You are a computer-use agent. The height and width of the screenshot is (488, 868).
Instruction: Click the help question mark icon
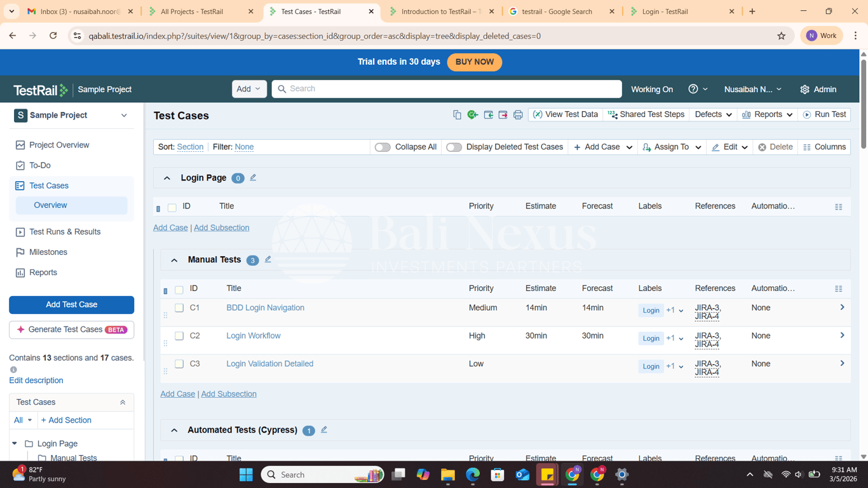(x=693, y=89)
